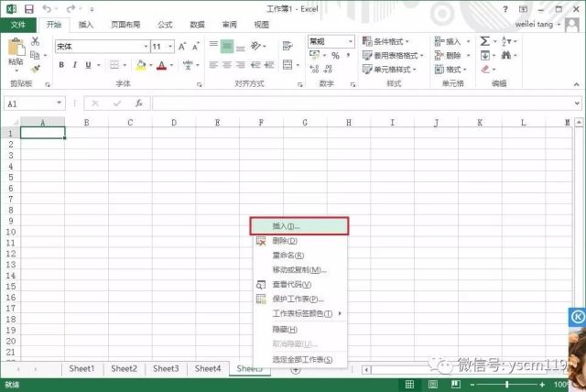586x392 pixels.
Task: Click the AutoSum sigma icon
Action: click(x=484, y=41)
